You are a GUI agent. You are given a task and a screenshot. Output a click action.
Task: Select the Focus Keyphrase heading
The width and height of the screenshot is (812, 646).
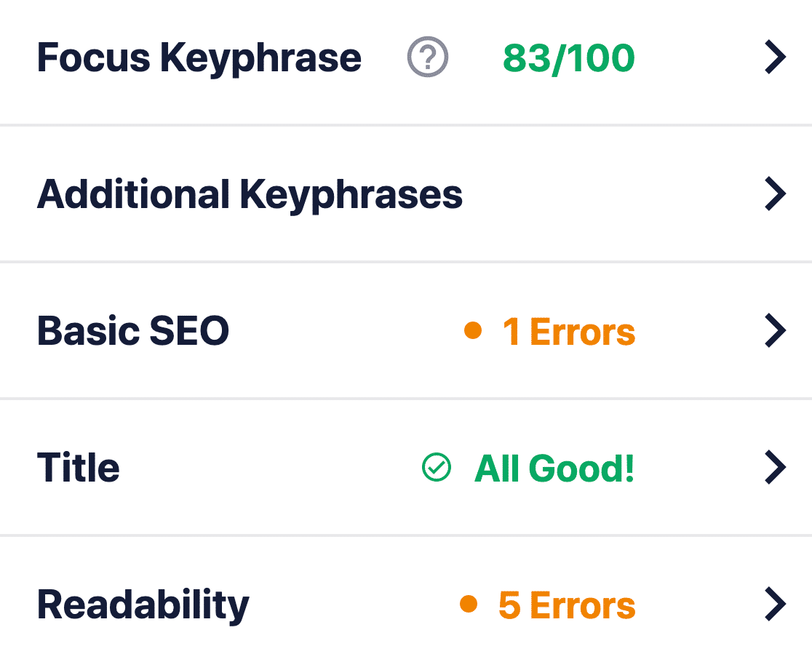[x=199, y=57]
